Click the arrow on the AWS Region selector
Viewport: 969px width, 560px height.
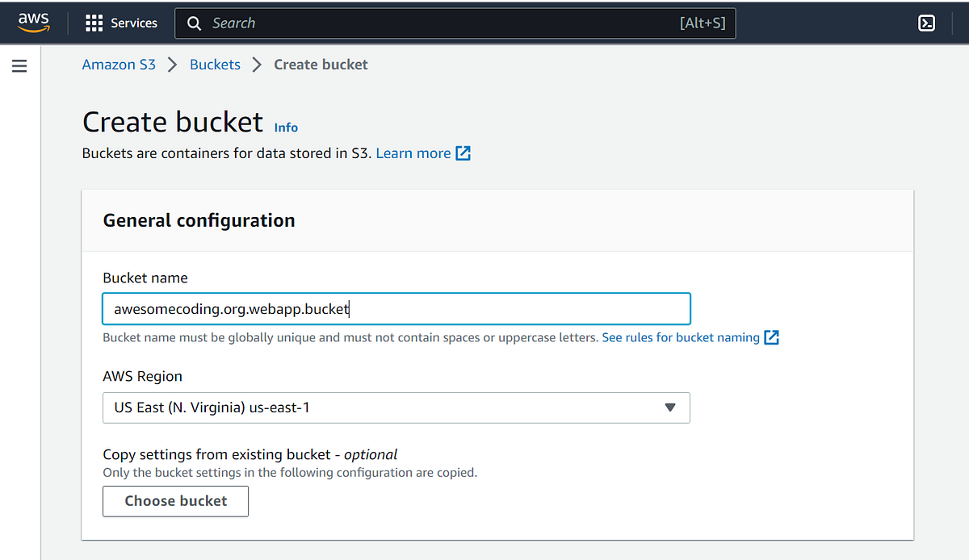(670, 407)
